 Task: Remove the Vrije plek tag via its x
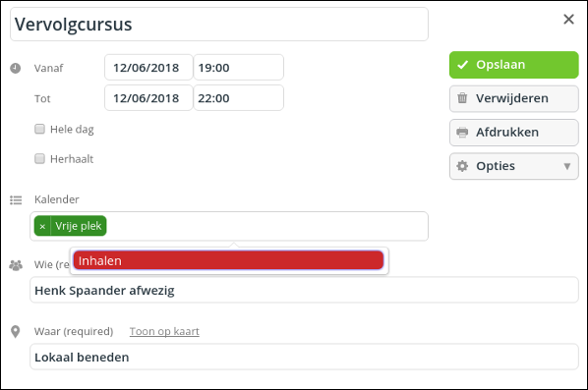(42, 226)
